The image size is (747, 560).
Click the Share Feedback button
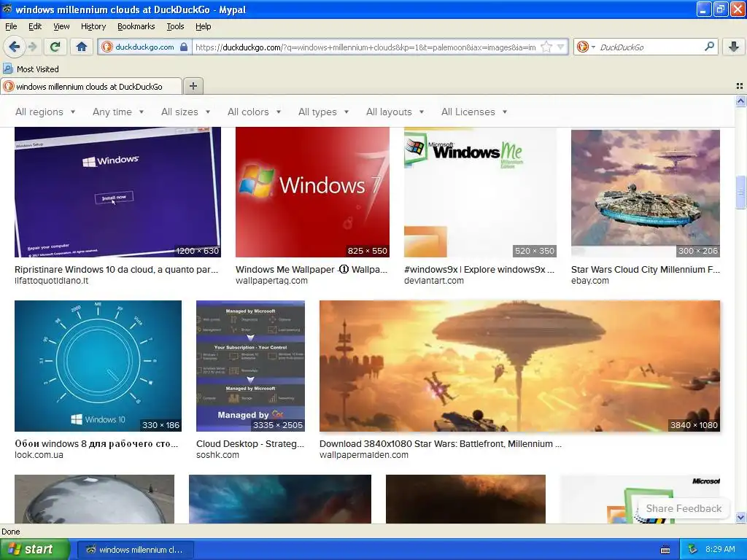click(x=684, y=508)
